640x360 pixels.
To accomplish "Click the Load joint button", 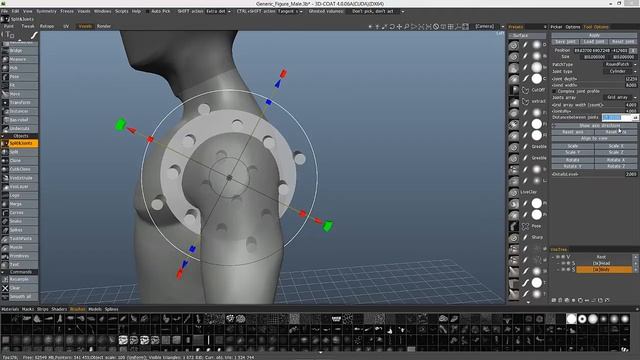I will pos(594,42).
